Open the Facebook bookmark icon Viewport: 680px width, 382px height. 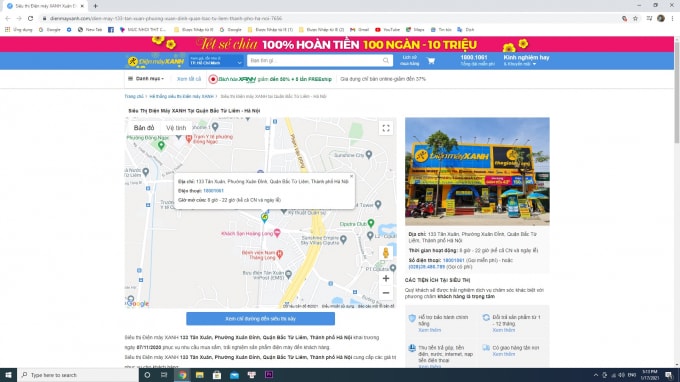click(x=111, y=29)
